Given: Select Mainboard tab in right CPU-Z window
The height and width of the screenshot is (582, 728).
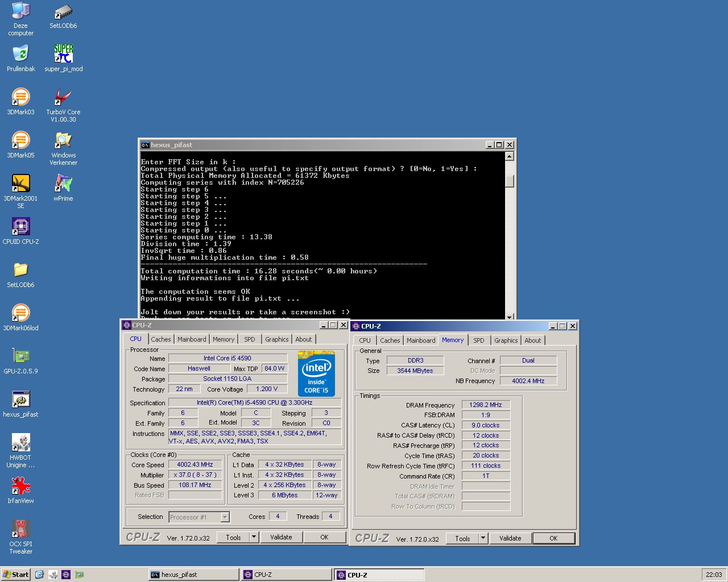Looking at the screenshot, I should (x=421, y=340).
